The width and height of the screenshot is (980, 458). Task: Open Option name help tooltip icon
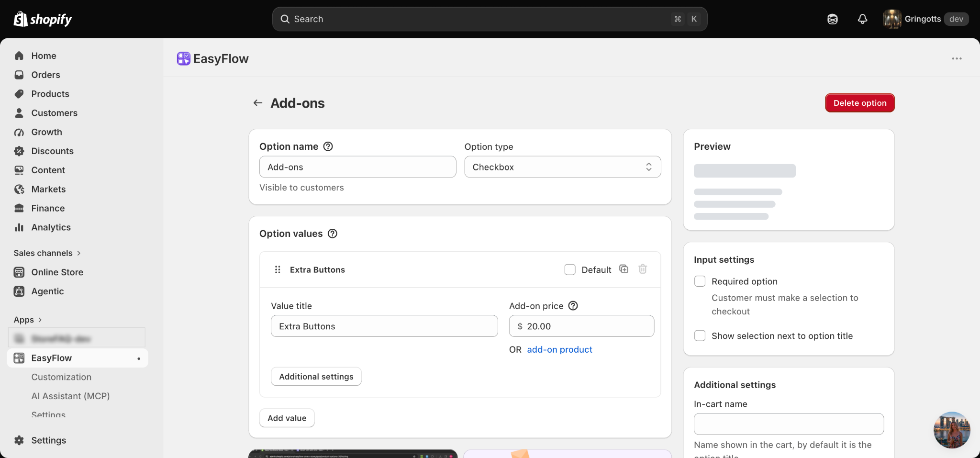click(328, 146)
